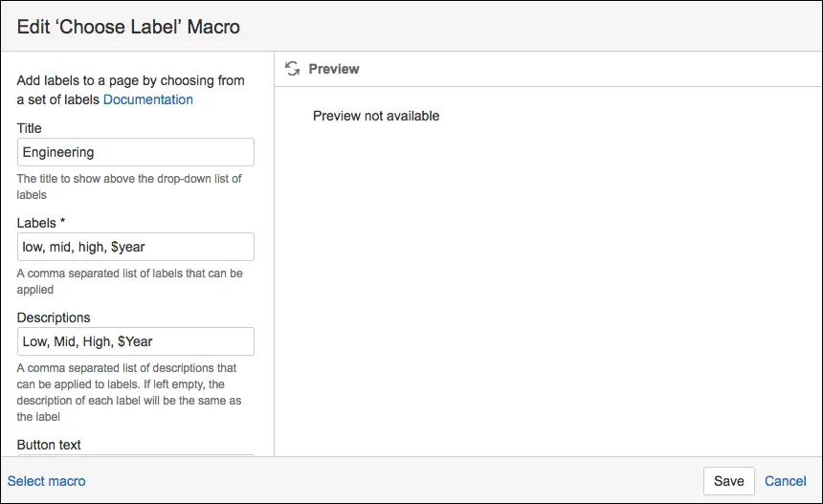This screenshot has width=823, height=504.
Task: Refresh the macro preview icon
Action: [292, 69]
